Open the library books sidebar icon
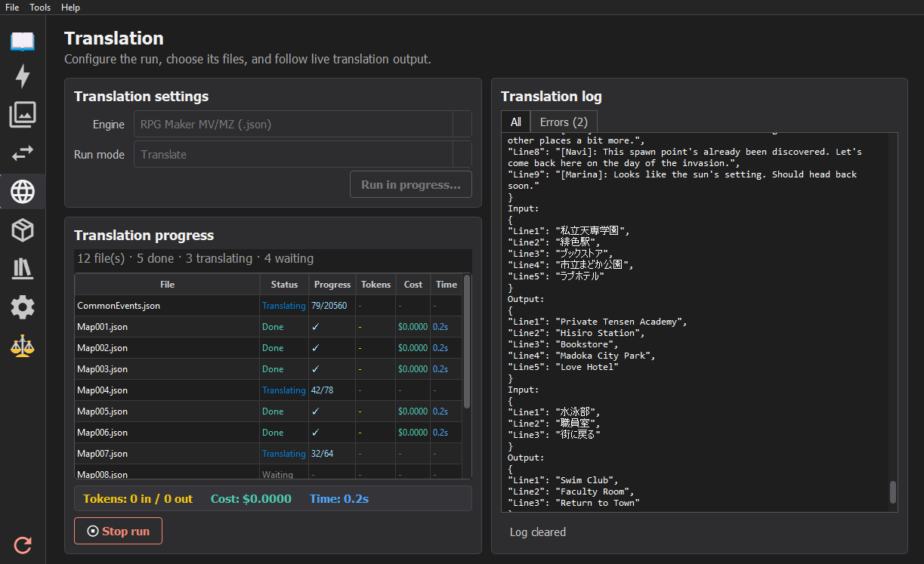Viewport: 924px width, 564px height. tap(23, 269)
